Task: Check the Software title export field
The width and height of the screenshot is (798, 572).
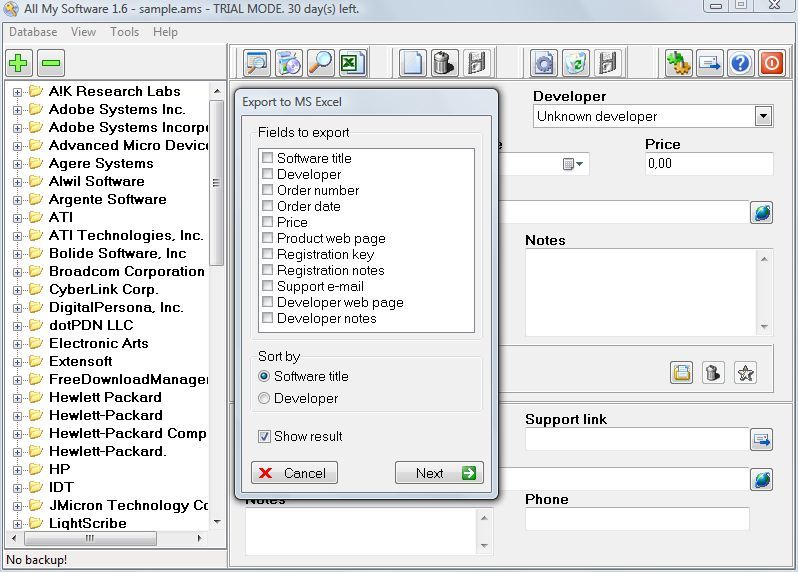Action: 267,158
